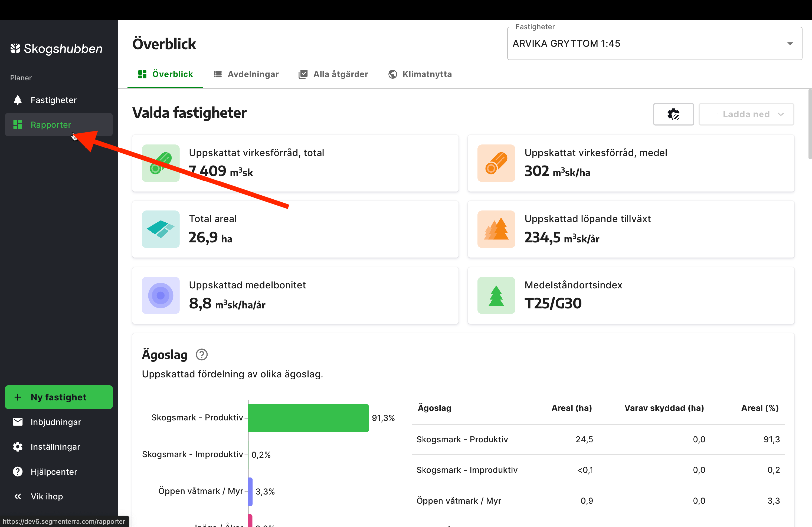812x527 pixels.
Task: Open Hjälpcenter from the sidebar
Action: pyautogui.click(x=54, y=471)
